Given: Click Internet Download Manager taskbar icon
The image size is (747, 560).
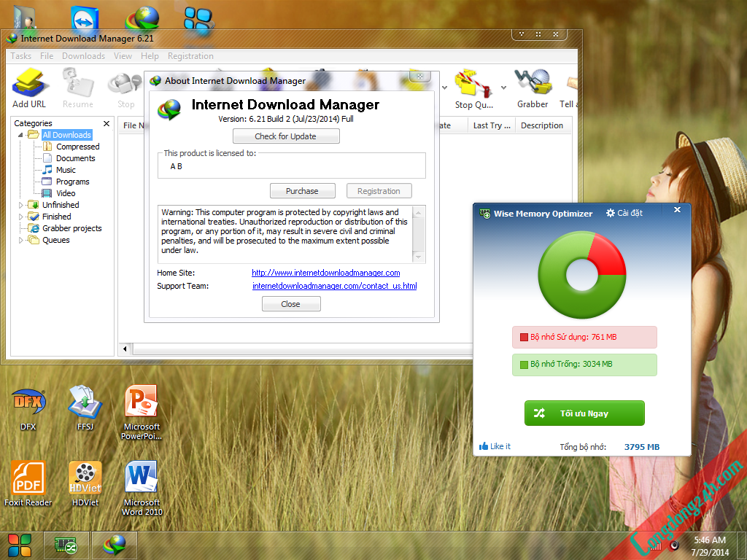Looking at the screenshot, I should [x=115, y=545].
